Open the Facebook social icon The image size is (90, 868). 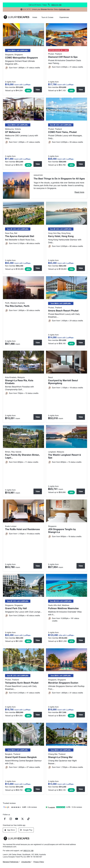point(5,819)
